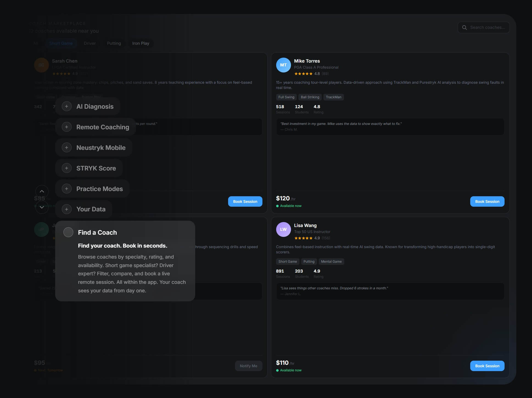Select the Driver filter tab

(90, 43)
